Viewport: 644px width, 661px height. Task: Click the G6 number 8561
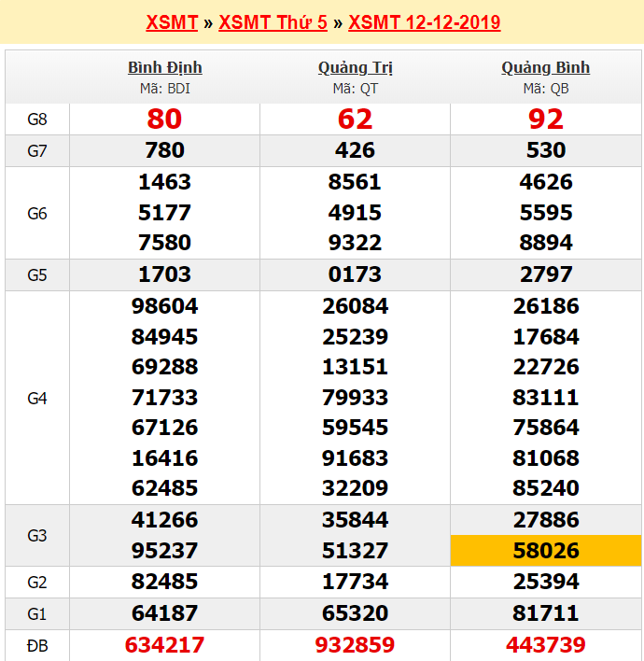355,182
